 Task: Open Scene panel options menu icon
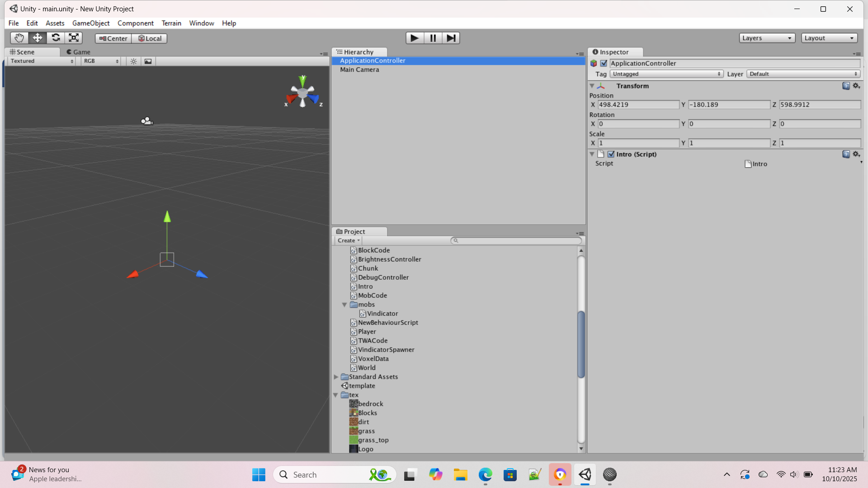click(x=324, y=54)
